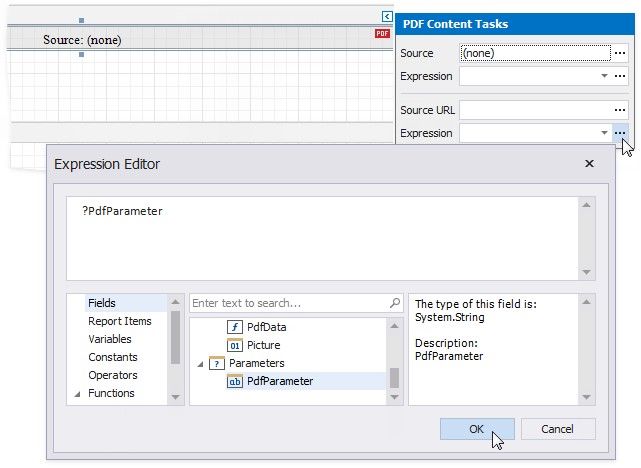This screenshot has height=468, width=641.
Task: Open Expression Editor via Source URL Expression ellipsis
Action: coord(620,133)
